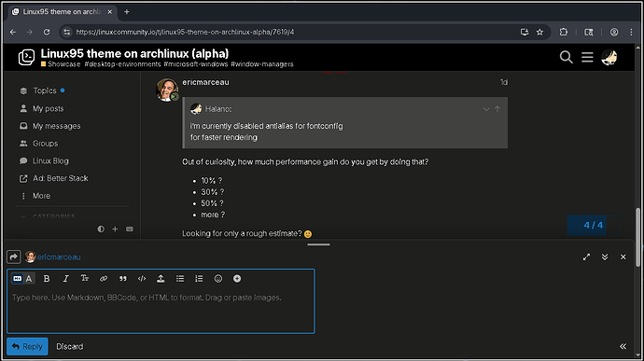Submit the Reply button

click(27, 347)
